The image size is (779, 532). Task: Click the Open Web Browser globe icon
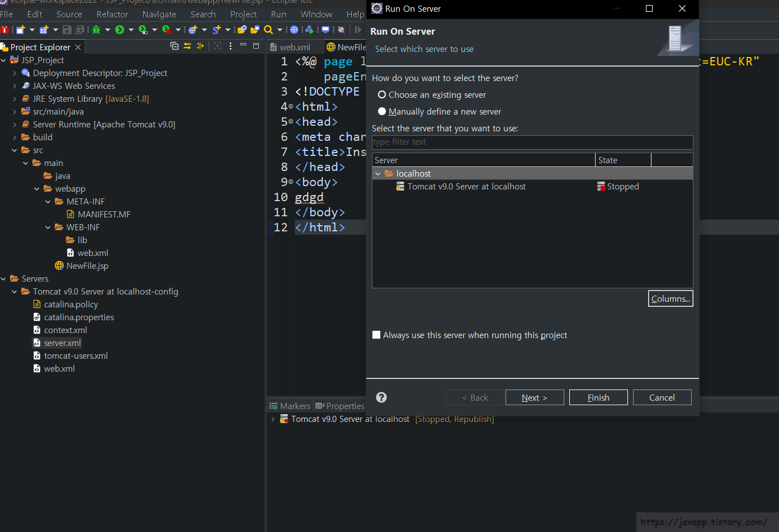click(x=294, y=30)
